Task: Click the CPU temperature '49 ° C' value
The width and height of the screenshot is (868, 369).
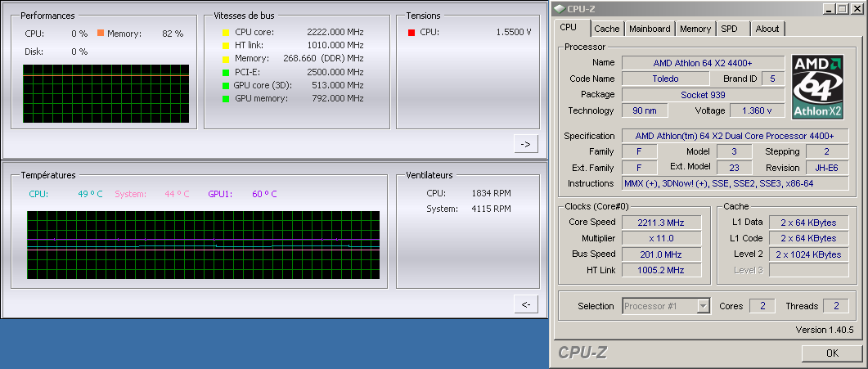Action: [x=90, y=194]
